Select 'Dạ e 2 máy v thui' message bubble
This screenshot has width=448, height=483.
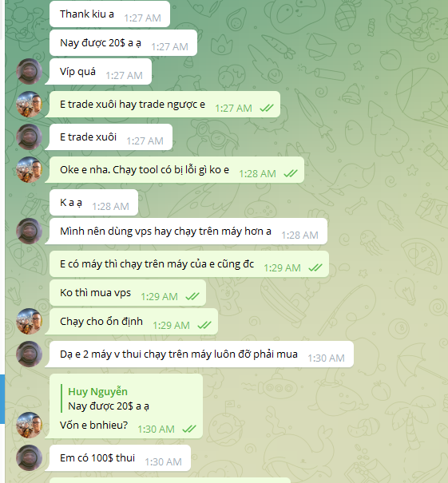pyautogui.click(x=200, y=354)
